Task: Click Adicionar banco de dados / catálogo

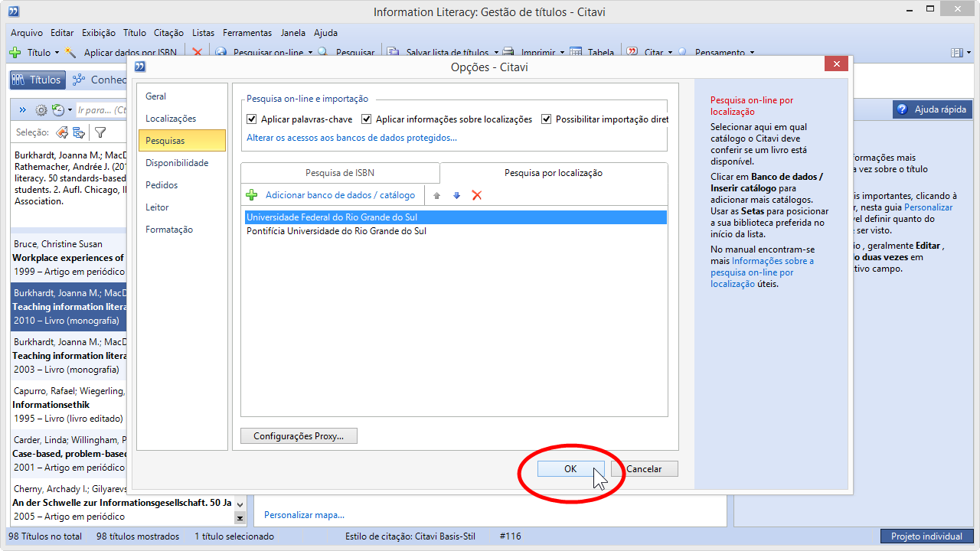Action: (x=340, y=195)
